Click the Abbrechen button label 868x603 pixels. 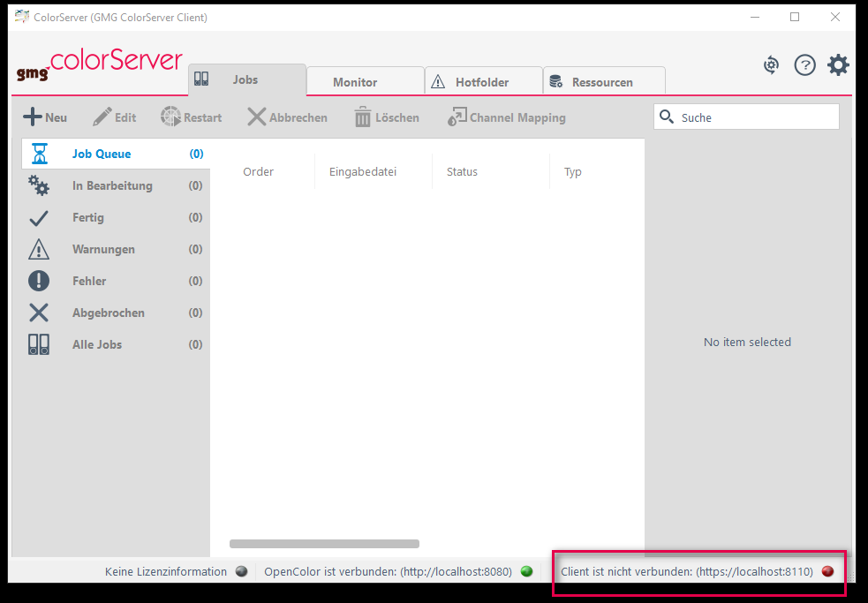tap(298, 117)
